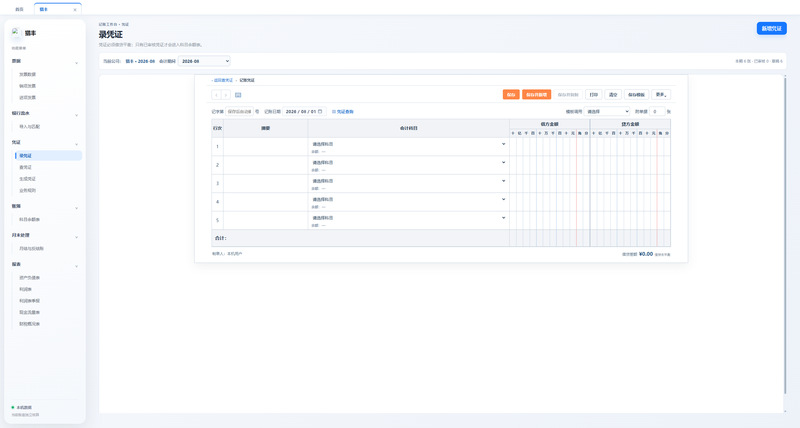Click the 打印 button
Screen dimensions: 800x428
593,95
